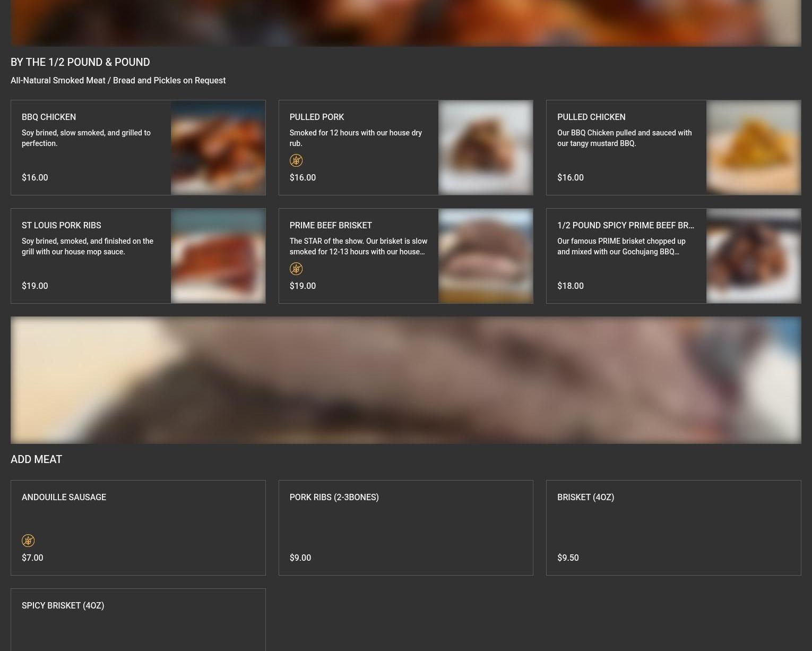
Task: Choose the PULLED CHICKEN menu item
Action: [x=591, y=117]
